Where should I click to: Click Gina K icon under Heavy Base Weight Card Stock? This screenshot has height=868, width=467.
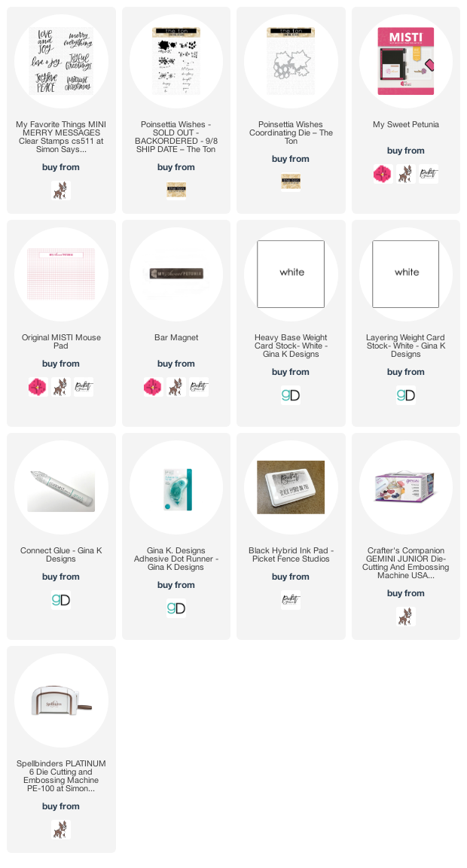click(291, 395)
